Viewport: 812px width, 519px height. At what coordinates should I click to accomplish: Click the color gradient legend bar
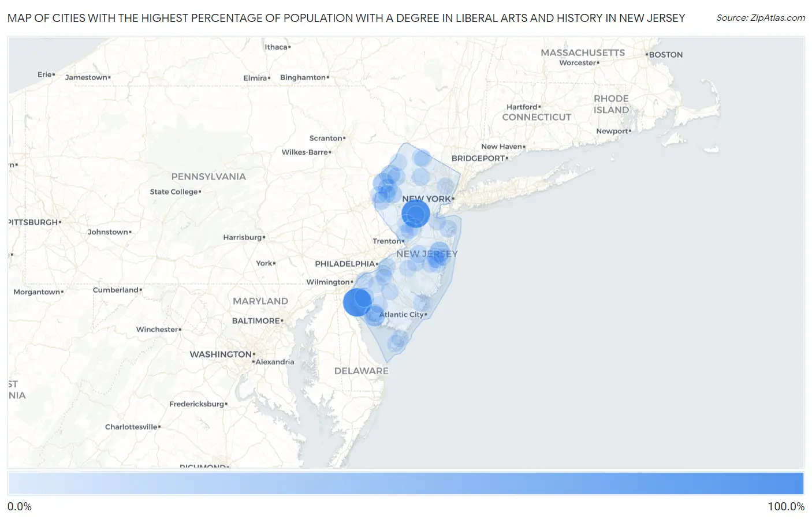tap(405, 484)
